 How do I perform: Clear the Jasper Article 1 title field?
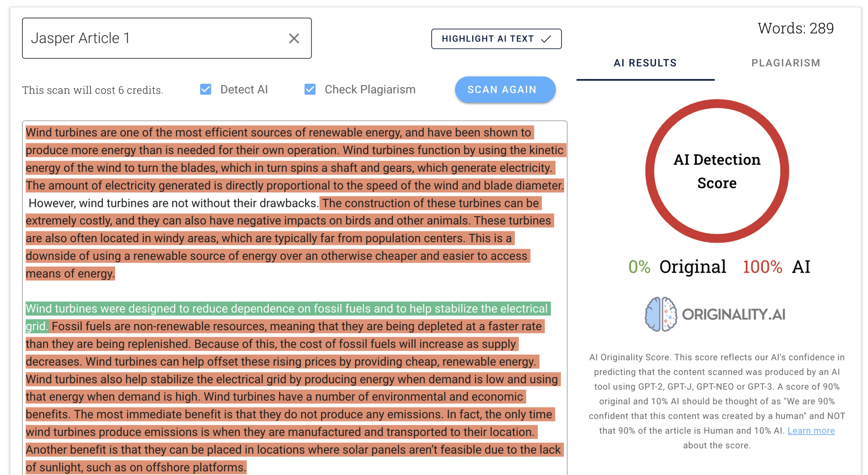294,38
